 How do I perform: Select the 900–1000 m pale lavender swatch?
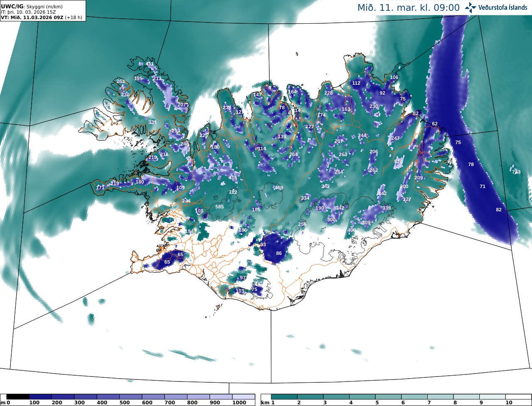[x=221, y=397]
